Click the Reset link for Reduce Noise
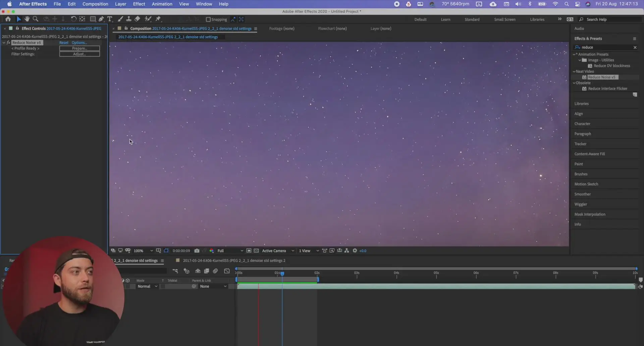The height and width of the screenshot is (346, 644). pyautogui.click(x=64, y=43)
